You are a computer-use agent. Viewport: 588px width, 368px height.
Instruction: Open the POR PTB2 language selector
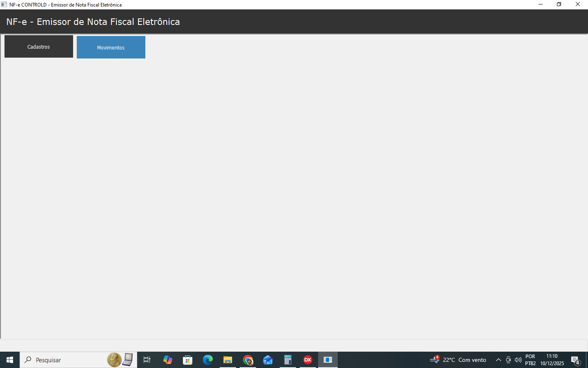530,360
